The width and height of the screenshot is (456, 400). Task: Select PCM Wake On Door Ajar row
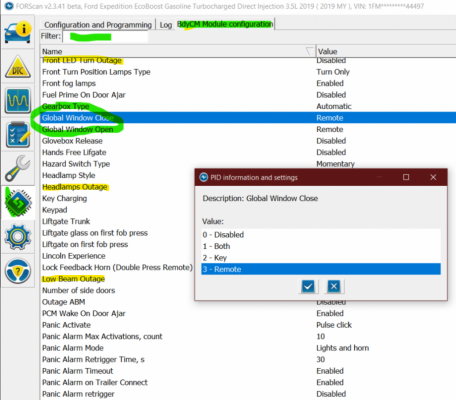coord(248,313)
